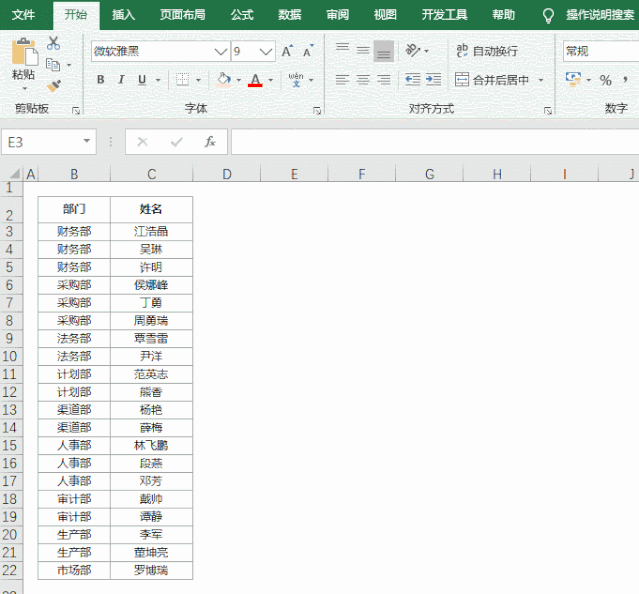Click the text orientation icon
Viewport: 639px width, 594px height.
pos(412,51)
